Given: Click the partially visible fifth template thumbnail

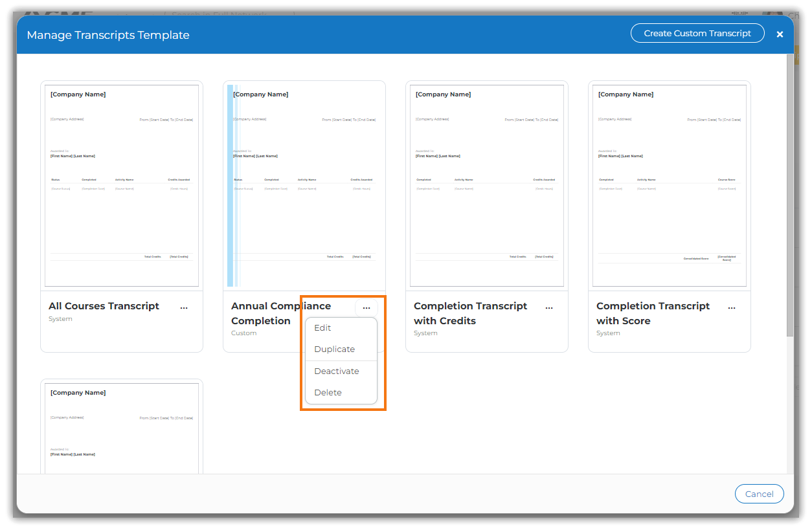Looking at the screenshot, I should [x=122, y=427].
